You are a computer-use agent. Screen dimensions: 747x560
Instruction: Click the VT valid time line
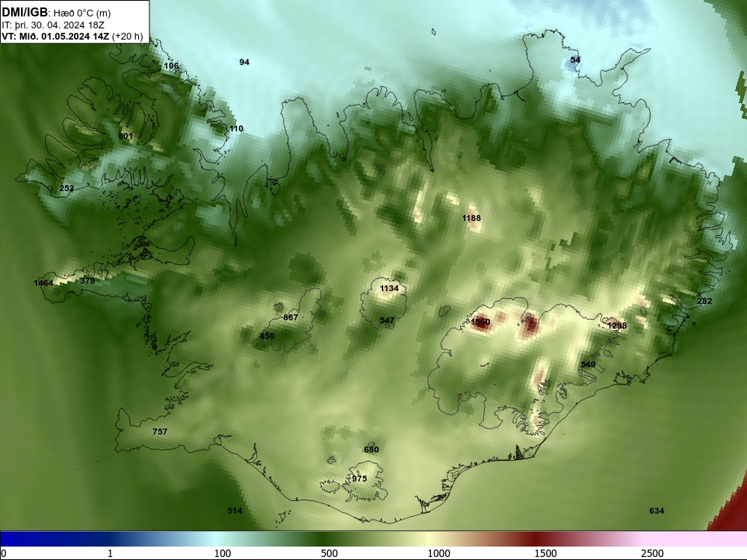(72, 36)
